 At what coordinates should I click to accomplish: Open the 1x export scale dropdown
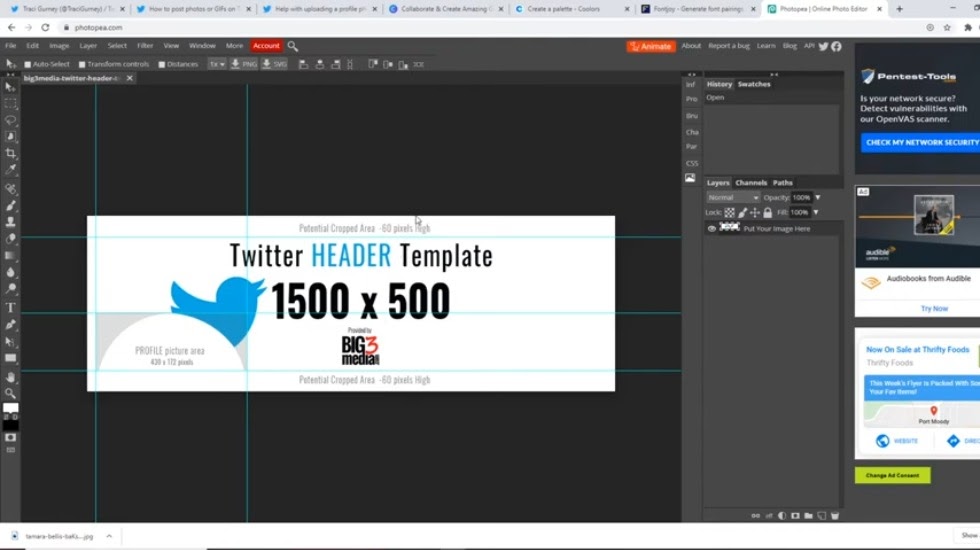[x=217, y=64]
